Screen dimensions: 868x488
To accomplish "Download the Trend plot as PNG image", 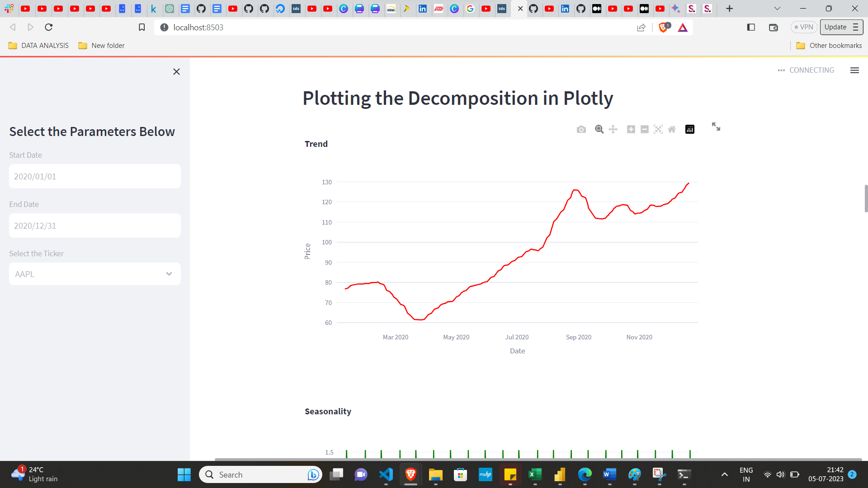I will pyautogui.click(x=581, y=129).
